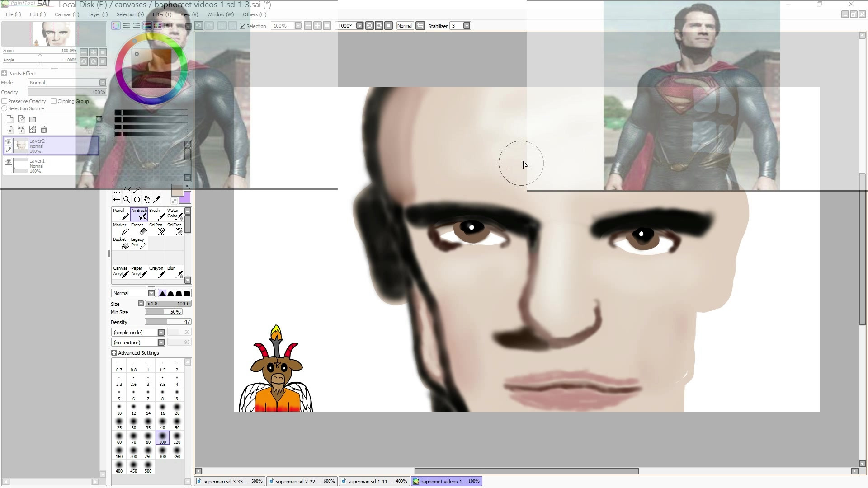This screenshot has width=868, height=488.
Task: Delete the selected layer with trash icon
Action: tap(44, 130)
